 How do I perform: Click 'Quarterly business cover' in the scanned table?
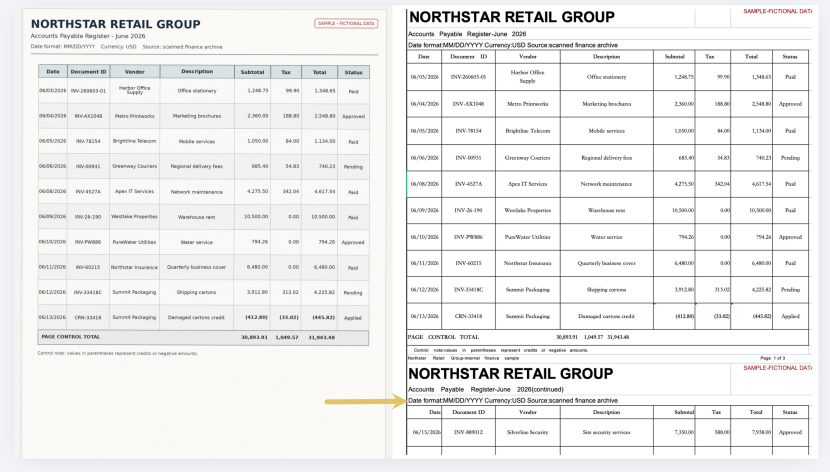coord(196,267)
